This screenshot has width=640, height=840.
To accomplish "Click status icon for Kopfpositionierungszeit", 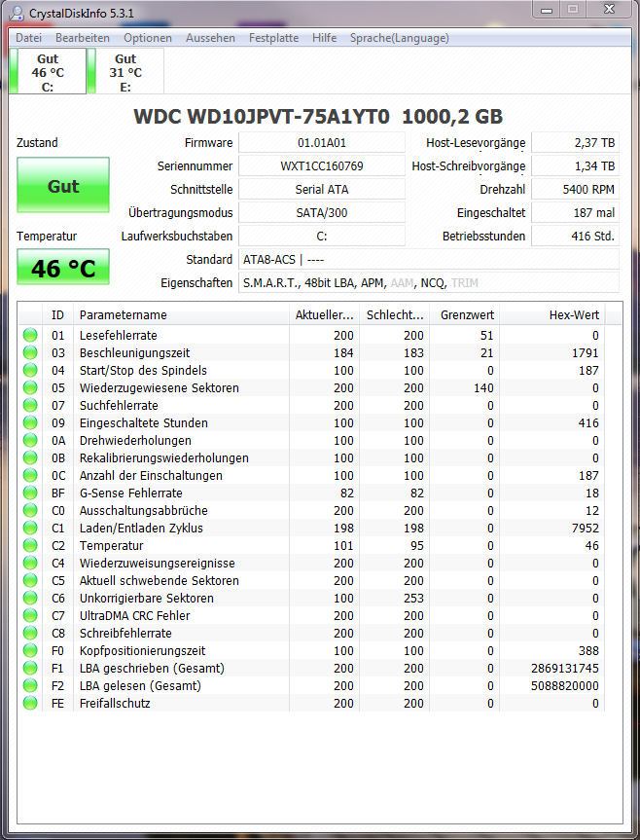I will coord(30,651).
